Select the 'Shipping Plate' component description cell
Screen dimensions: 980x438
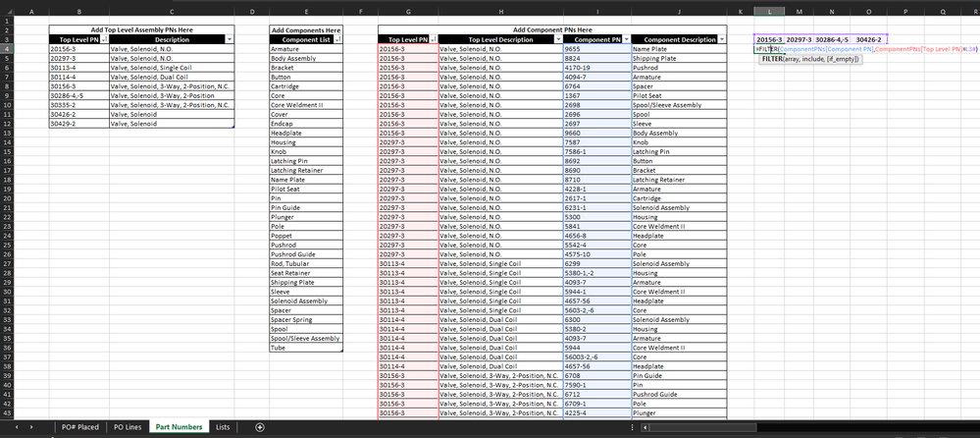coord(679,58)
